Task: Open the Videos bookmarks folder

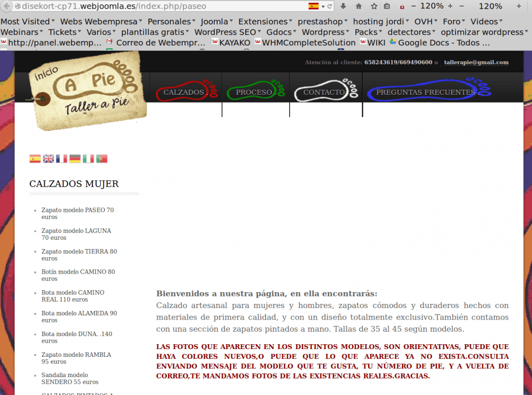Action: 486,21
